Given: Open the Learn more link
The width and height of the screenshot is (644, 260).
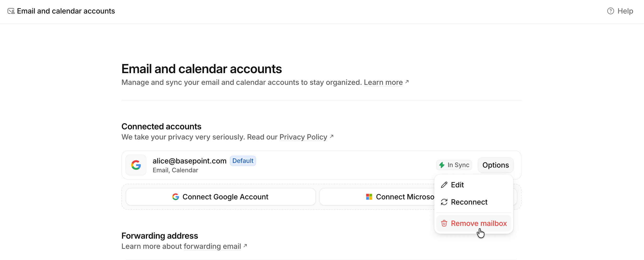Looking at the screenshot, I should (x=383, y=82).
